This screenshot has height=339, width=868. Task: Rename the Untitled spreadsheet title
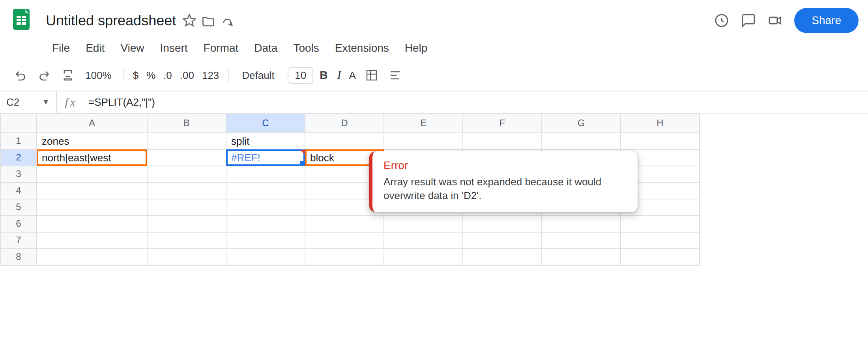point(111,20)
